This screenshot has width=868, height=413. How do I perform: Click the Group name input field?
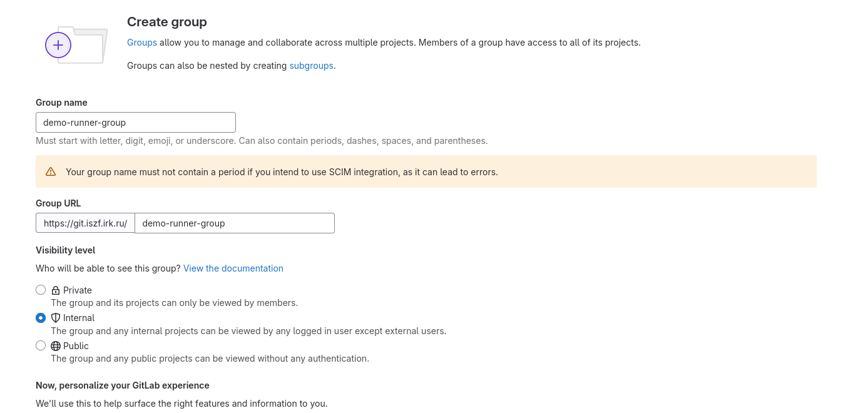pos(136,122)
